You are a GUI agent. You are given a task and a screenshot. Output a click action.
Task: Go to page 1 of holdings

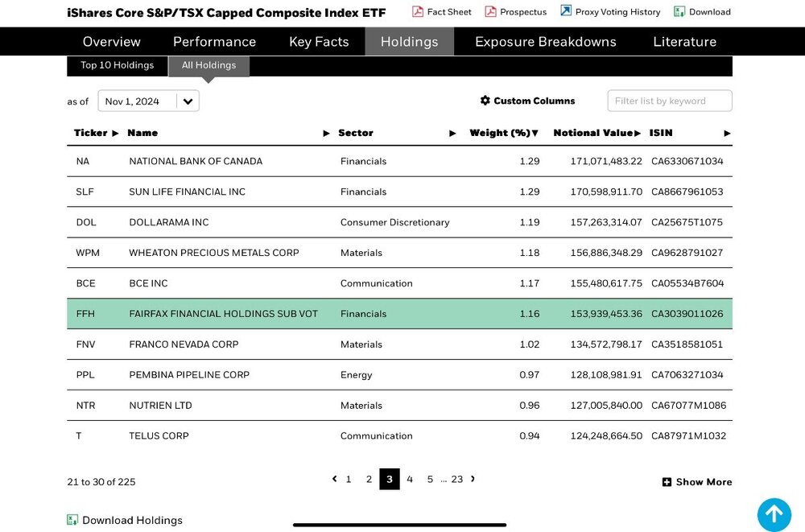pyautogui.click(x=349, y=479)
